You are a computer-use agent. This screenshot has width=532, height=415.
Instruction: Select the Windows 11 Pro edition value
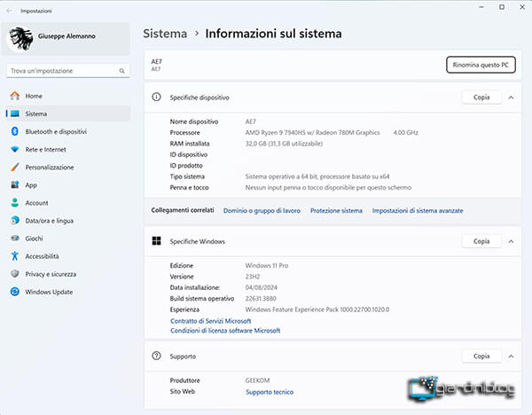pyautogui.click(x=267, y=266)
